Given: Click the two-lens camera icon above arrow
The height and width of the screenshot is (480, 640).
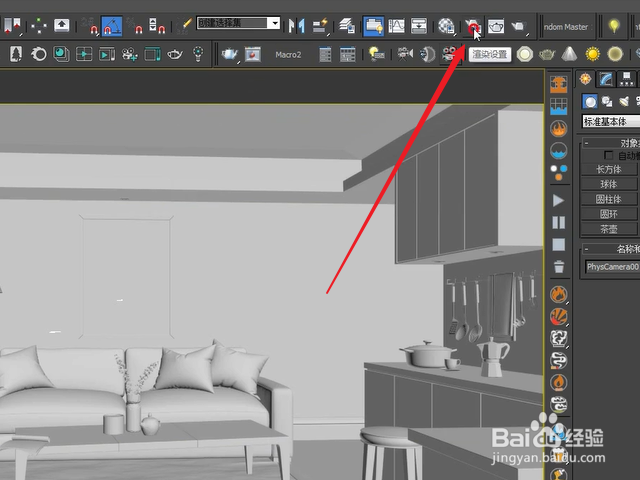Looking at the screenshot, I should 449,54.
